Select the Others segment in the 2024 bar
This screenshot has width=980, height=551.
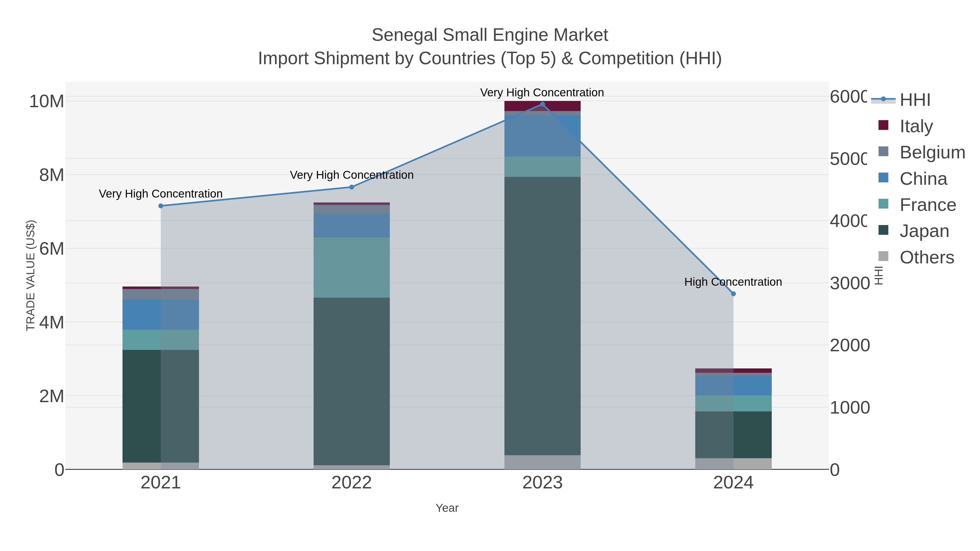pos(733,464)
